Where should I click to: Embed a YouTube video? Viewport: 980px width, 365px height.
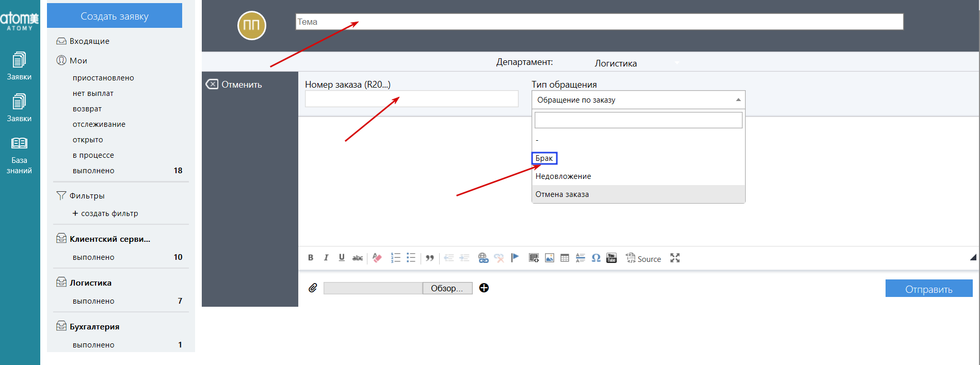[x=612, y=258]
